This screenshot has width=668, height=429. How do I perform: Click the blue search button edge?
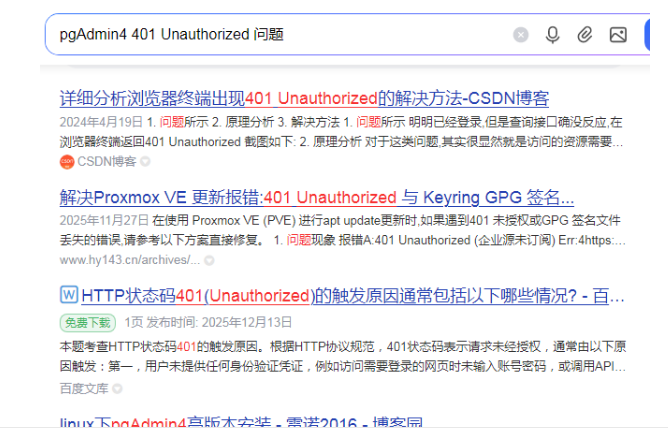[647, 35]
